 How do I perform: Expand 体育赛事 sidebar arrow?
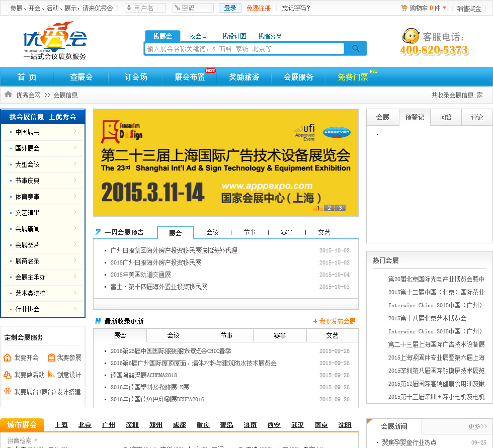coord(75,196)
